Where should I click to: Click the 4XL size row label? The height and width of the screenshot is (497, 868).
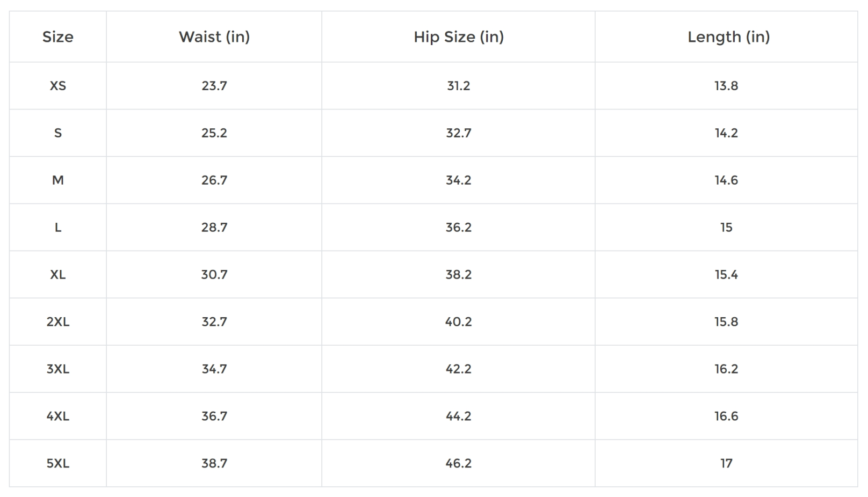[x=58, y=416]
